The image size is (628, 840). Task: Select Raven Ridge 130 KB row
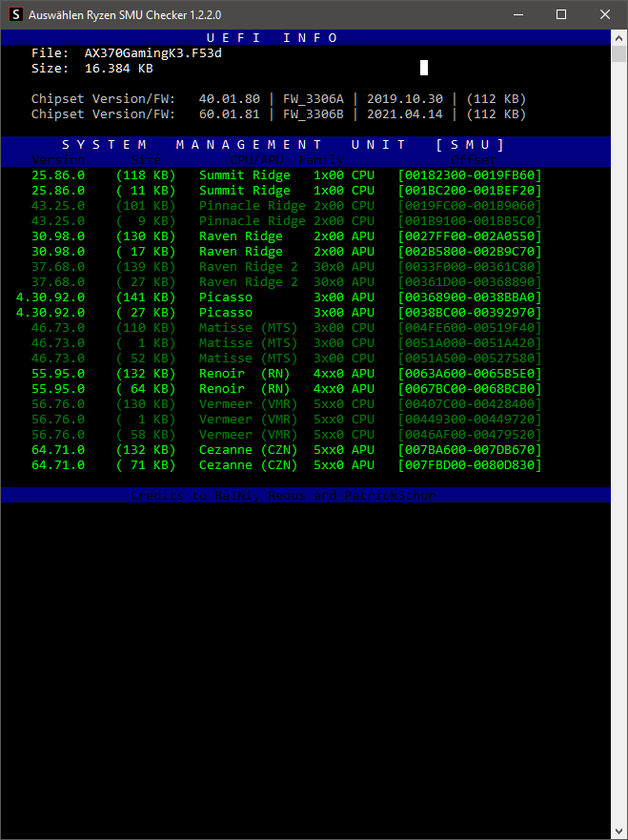[x=287, y=236]
